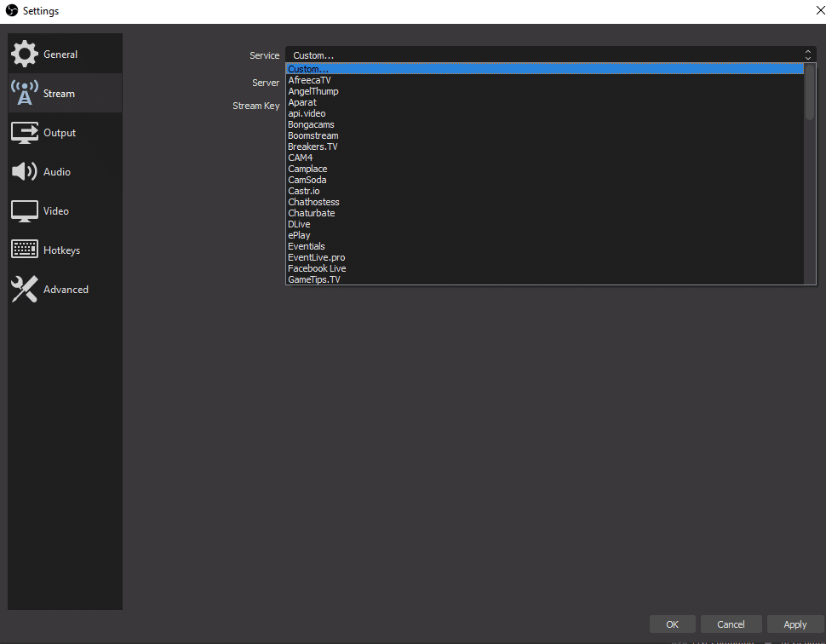Click the Server label
This screenshot has width=826, height=644.
coord(266,83)
